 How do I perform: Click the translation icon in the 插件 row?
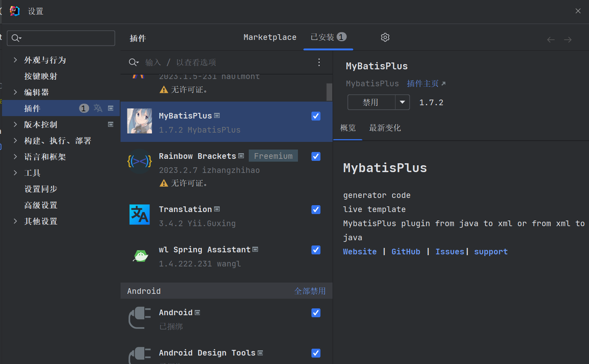[x=98, y=108]
